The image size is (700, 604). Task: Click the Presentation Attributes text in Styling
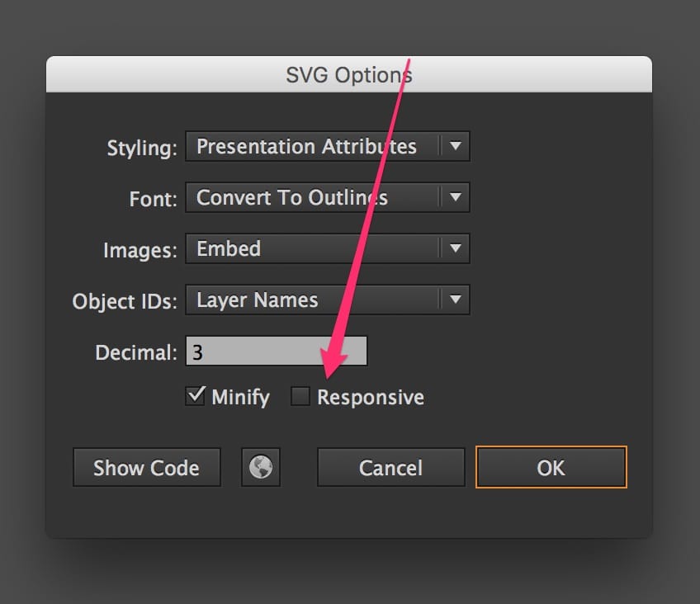click(306, 147)
